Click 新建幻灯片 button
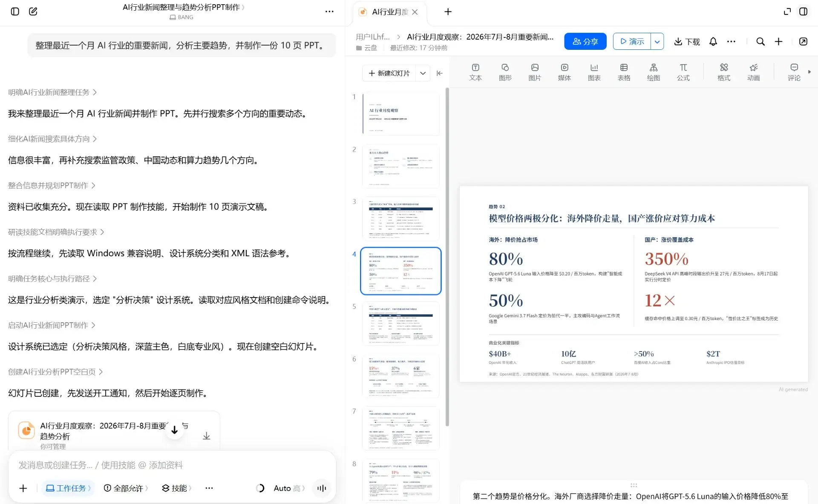This screenshot has height=504, width=818. tap(389, 73)
